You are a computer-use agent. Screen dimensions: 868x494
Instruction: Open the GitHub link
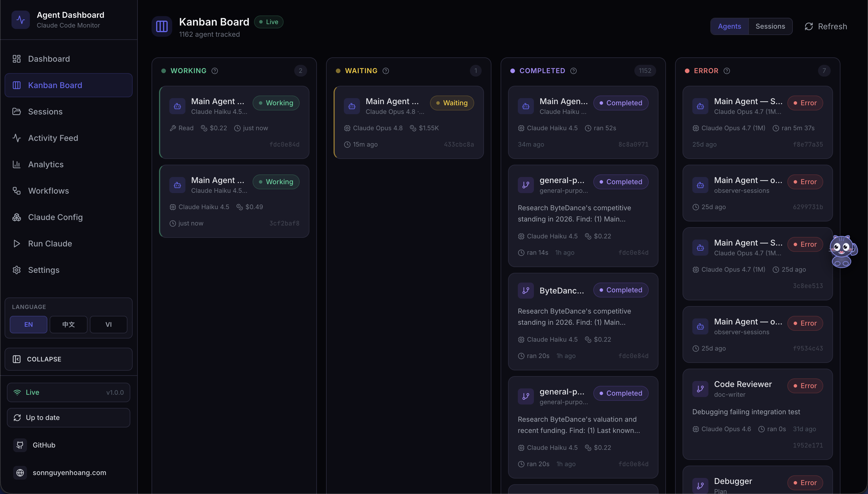69,445
